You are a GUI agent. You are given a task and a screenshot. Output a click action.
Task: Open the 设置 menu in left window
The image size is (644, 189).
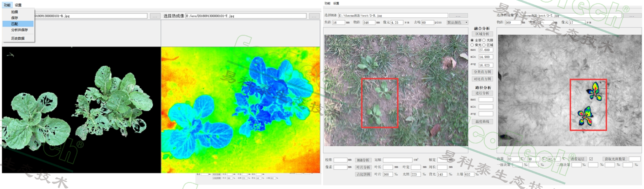(18, 5)
